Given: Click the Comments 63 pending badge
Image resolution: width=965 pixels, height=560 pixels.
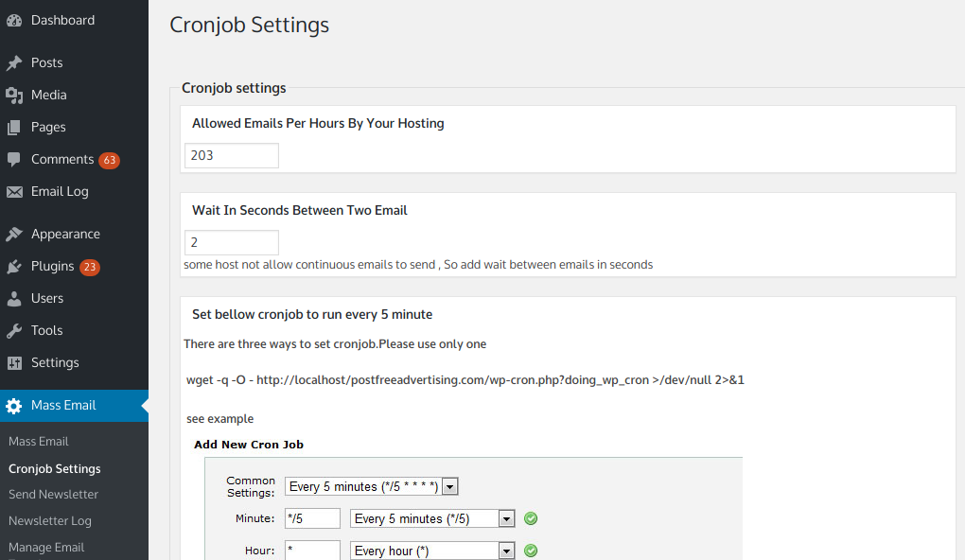Looking at the screenshot, I should pos(110,160).
